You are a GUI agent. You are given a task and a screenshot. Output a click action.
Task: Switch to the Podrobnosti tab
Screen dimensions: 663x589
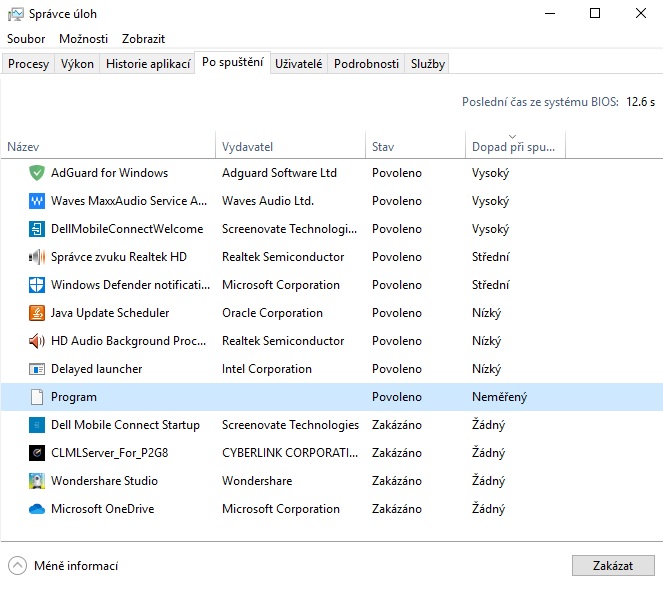tap(366, 64)
